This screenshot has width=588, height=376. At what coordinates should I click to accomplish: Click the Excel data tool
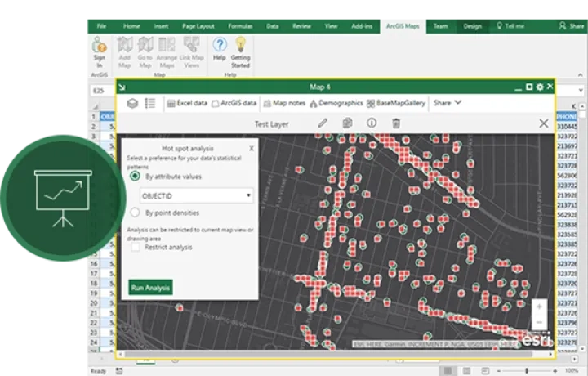point(187,103)
